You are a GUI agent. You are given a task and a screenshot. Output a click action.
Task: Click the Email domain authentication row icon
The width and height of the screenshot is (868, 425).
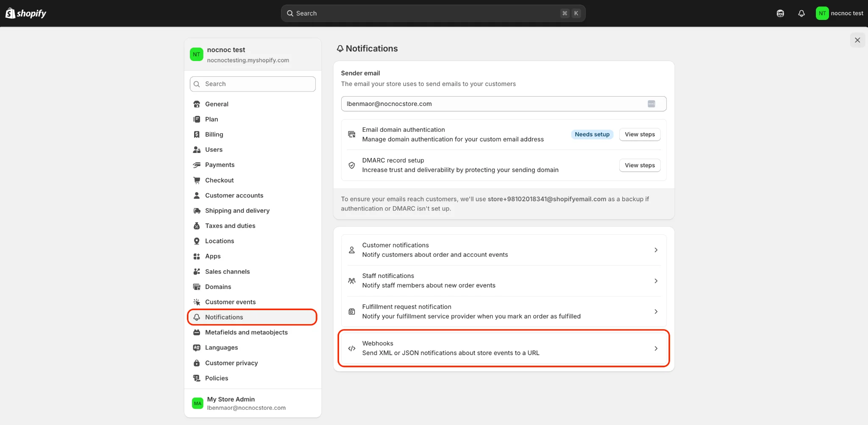[352, 134]
